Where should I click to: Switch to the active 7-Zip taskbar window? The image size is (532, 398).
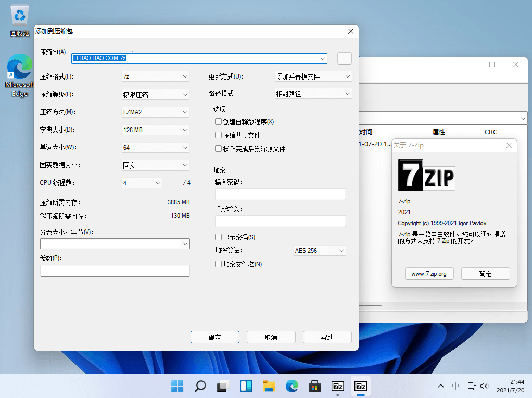click(360, 386)
